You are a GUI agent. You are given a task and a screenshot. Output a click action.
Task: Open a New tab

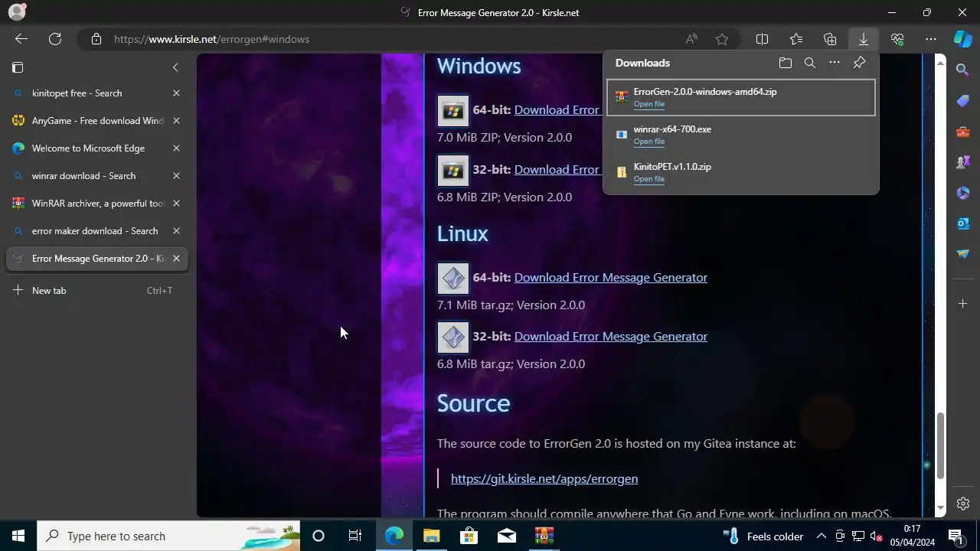pos(96,291)
